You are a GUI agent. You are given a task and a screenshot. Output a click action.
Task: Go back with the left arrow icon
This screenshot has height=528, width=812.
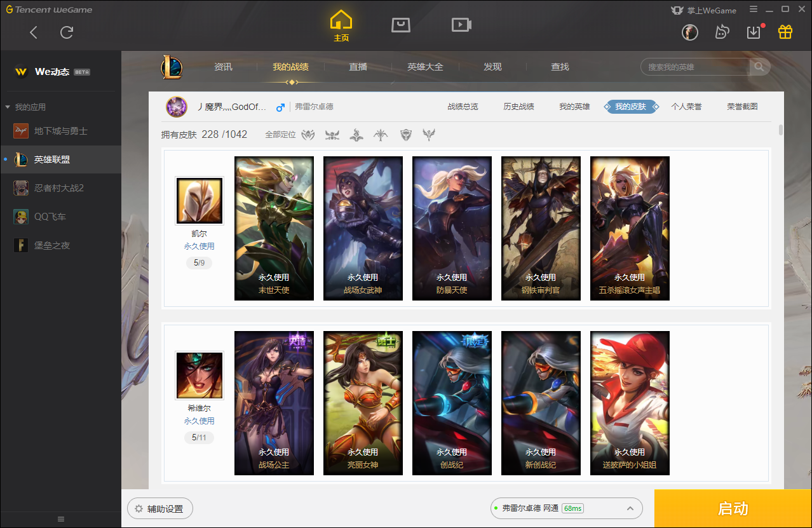point(34,32)
